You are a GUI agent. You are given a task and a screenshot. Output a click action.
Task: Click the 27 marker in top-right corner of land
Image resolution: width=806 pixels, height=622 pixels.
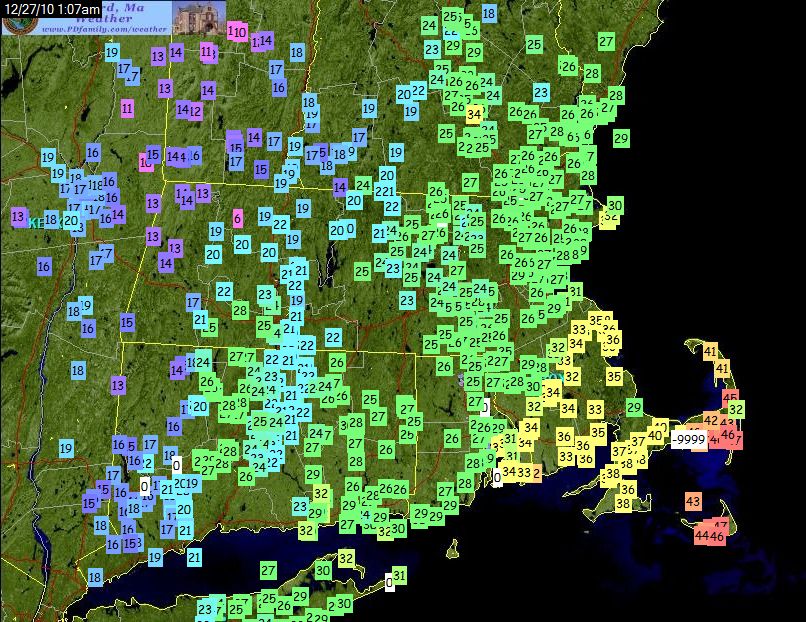point(606,41)
